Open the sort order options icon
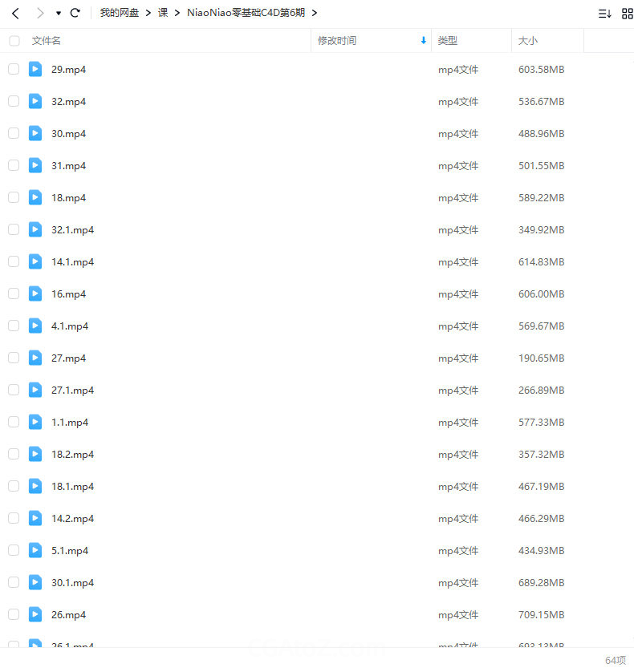The image size is (634, 672). pos(604,13)
